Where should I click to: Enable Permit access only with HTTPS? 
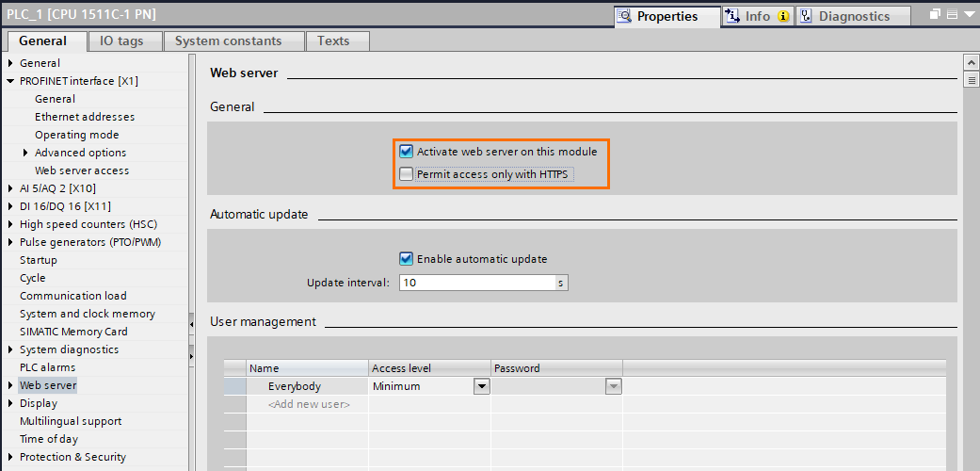click(x=407, y=174)
